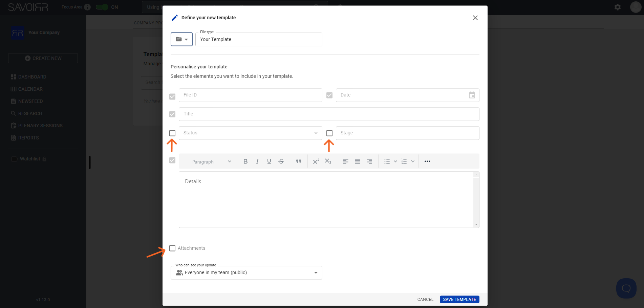644x308 pixels.
Task: Insert a blockquote with quote icon
Action: pos(299,161)
